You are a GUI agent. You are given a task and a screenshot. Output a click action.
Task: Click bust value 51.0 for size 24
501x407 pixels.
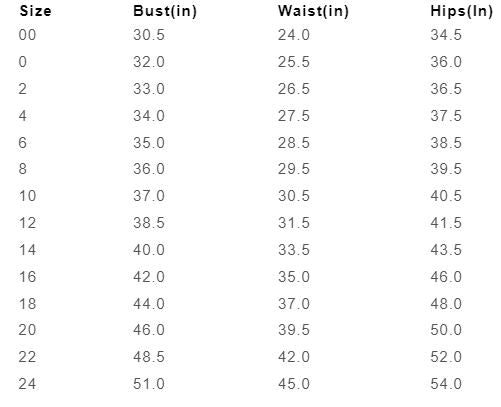click(x=149, y=384)
